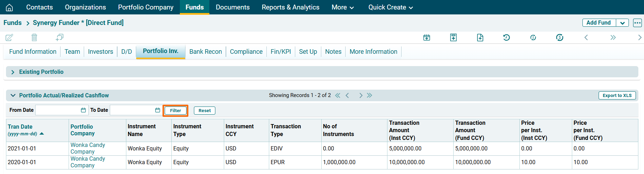Open Reports & Analytics menu
Viewport: 644px width, 174px height.
point(290,7)
